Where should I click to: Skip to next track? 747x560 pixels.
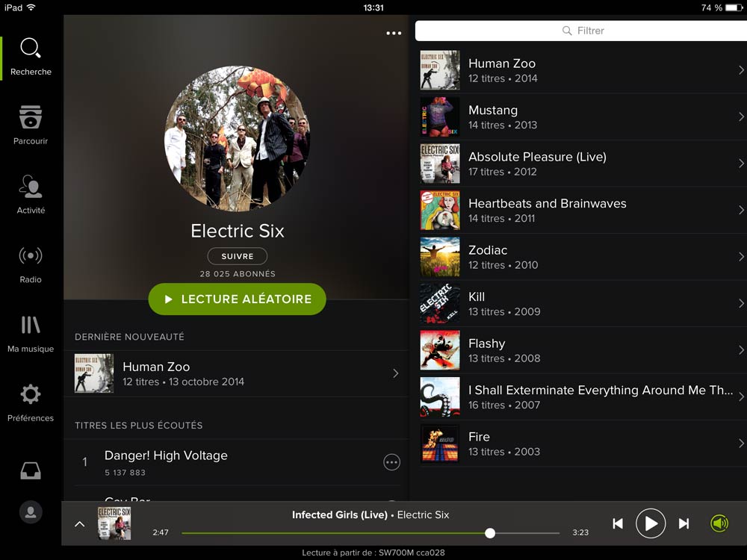click(x=684, y=523)
